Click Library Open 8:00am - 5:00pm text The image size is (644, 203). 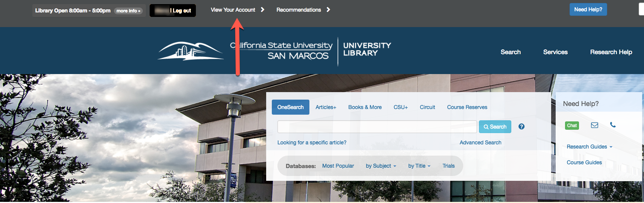73,11
